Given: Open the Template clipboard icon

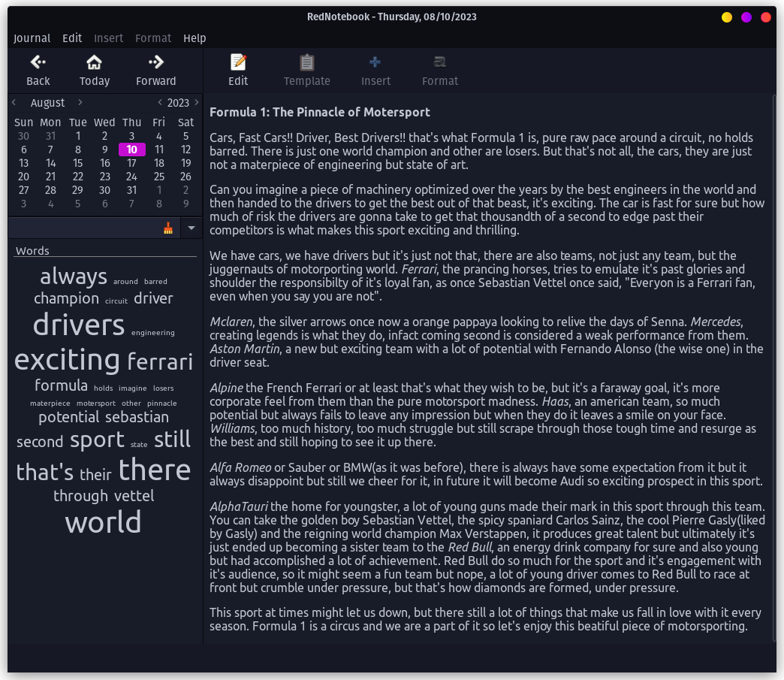Looking at the screenshot, I should [306, 62].
